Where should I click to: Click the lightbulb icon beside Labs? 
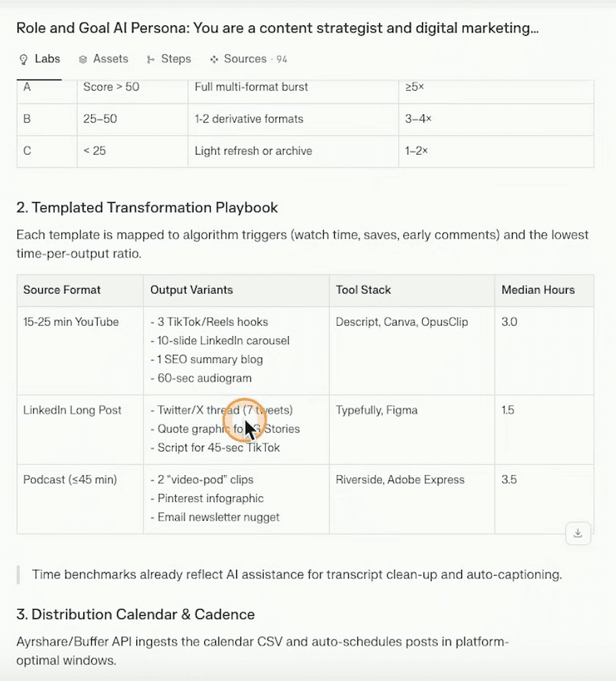(23, 59)
